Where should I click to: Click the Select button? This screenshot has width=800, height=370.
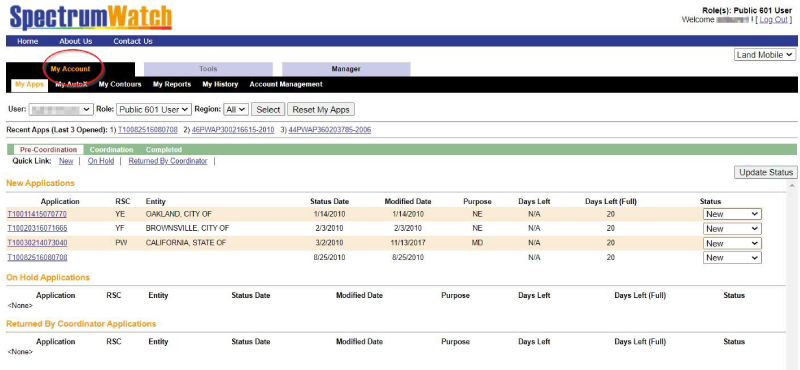[x=268, y=110]
